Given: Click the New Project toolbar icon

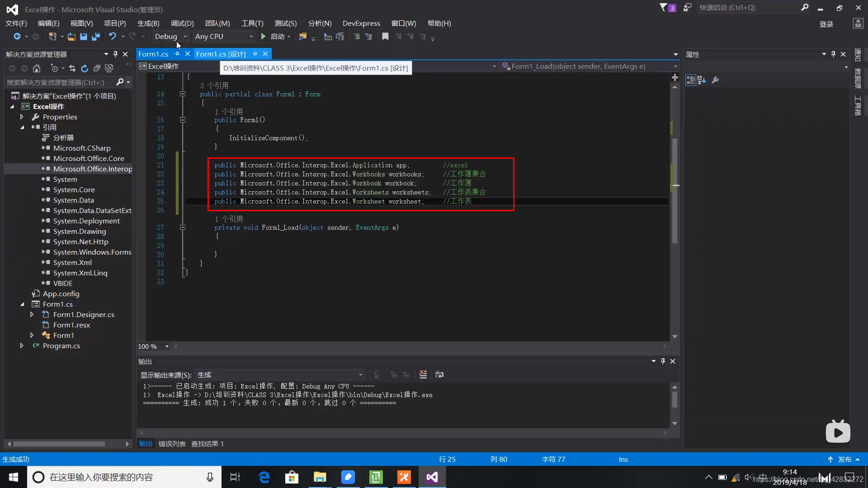Looking at the screenshot, I should 52,36.
